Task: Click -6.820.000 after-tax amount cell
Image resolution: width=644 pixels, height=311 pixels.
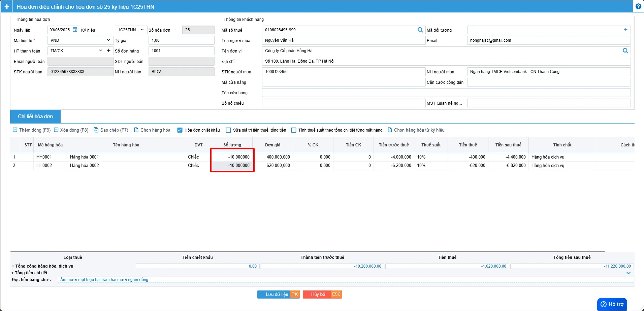Action: [x=509, y=166]
